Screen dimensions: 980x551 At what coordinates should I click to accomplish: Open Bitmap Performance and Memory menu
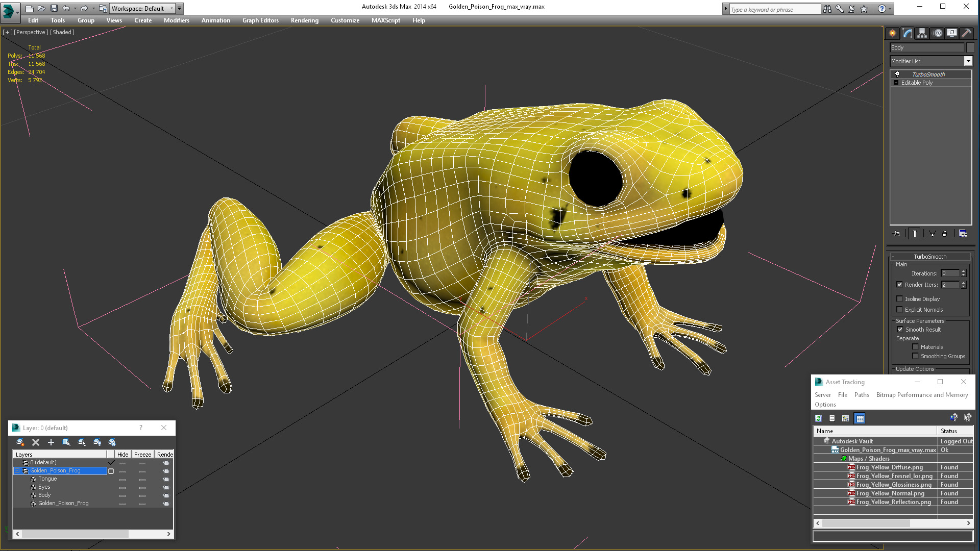coord(922,395)
